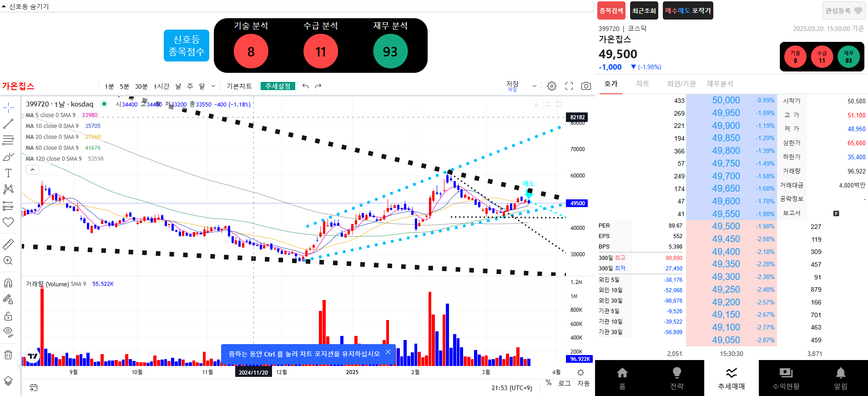Click the 종목검색 button
Screen dimensions: 868x396
(x=611, y=10)
